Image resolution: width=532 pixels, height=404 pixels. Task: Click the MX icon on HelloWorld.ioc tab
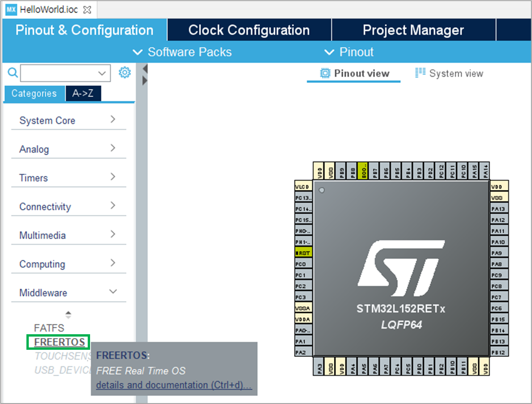11,9
